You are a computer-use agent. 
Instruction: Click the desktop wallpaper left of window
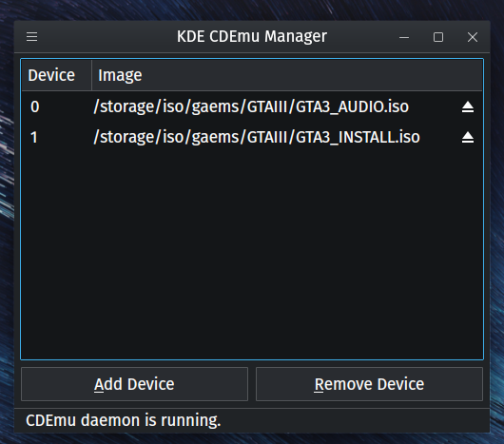(x=7, y=225)
